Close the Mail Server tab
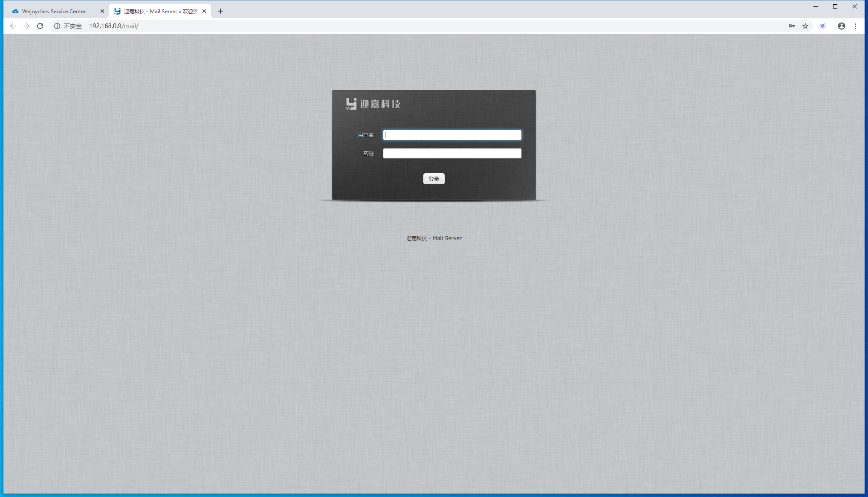 pos(204,12)
